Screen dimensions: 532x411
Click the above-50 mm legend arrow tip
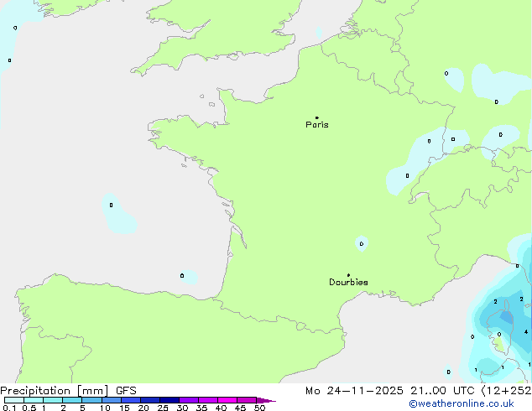[266, 400]
